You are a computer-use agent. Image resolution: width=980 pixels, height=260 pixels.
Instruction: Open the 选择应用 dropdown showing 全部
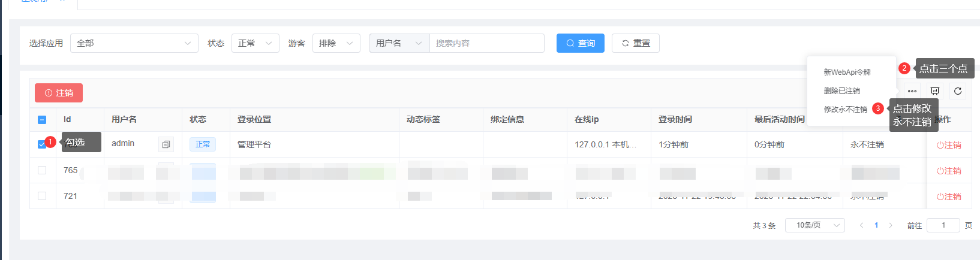134,43
